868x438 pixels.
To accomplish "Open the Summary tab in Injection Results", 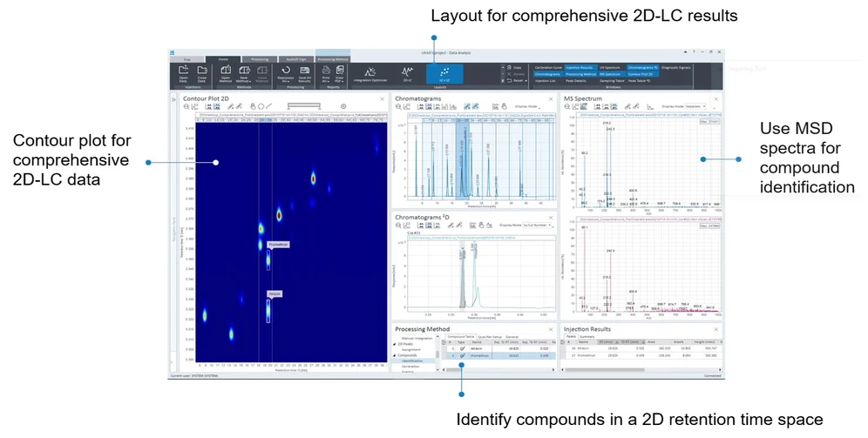I will [587, 336].
